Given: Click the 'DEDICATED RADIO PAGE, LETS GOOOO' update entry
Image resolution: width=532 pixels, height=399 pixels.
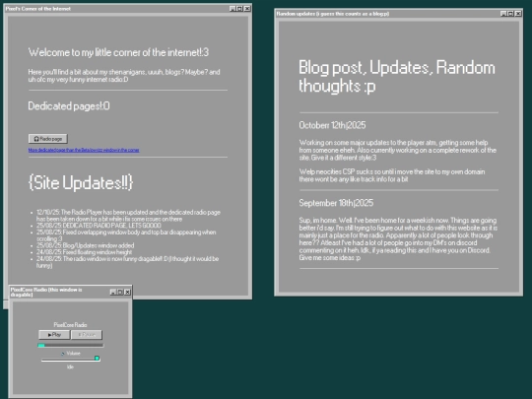Looking at the screenshot, I should click(x=99, y=226).
